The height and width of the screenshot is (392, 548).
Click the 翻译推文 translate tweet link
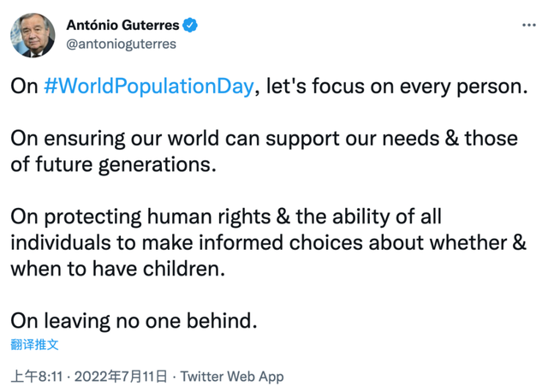34,344
